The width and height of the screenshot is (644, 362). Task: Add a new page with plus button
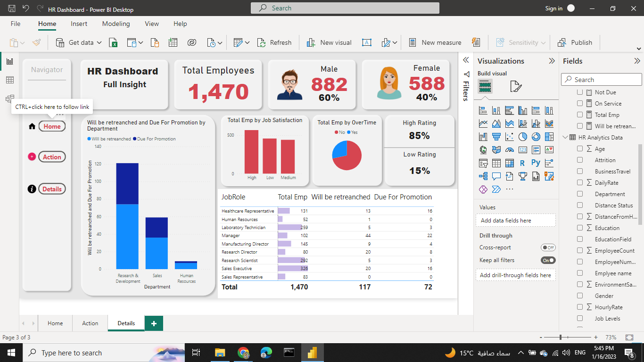(x=154, y=323)
